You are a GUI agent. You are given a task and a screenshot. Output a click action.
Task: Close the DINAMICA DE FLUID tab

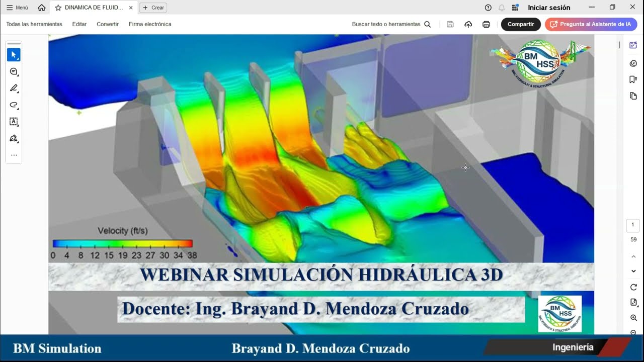[x=131, y=8]
